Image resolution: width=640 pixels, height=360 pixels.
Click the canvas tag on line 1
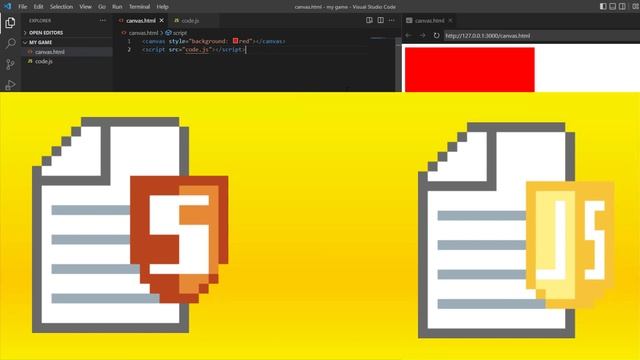pos(155,41)
